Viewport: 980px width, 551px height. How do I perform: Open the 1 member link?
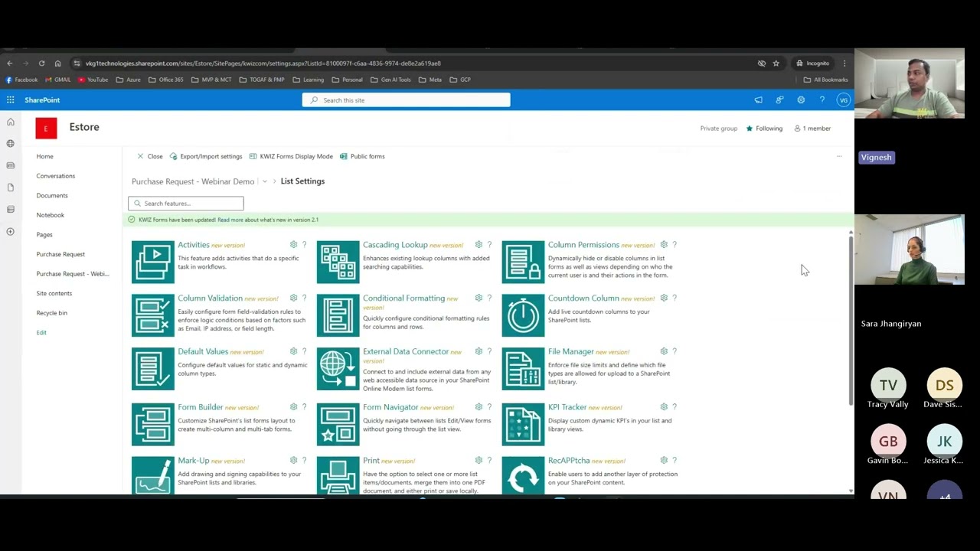[812, 129]
